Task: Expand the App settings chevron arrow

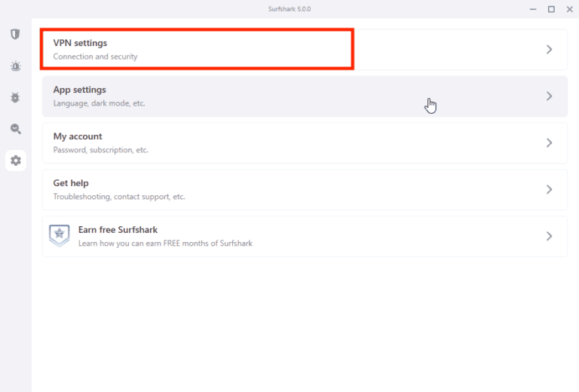Action: coord(549,96)
